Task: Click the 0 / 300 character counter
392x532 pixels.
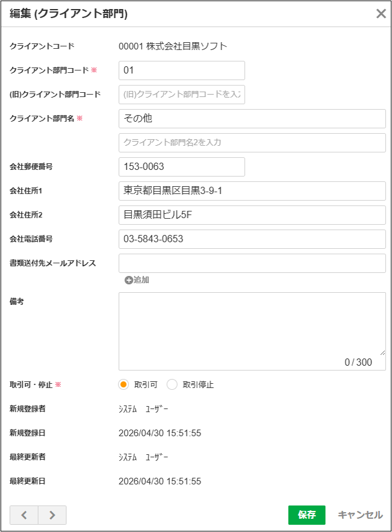Action: pos(358,362)
